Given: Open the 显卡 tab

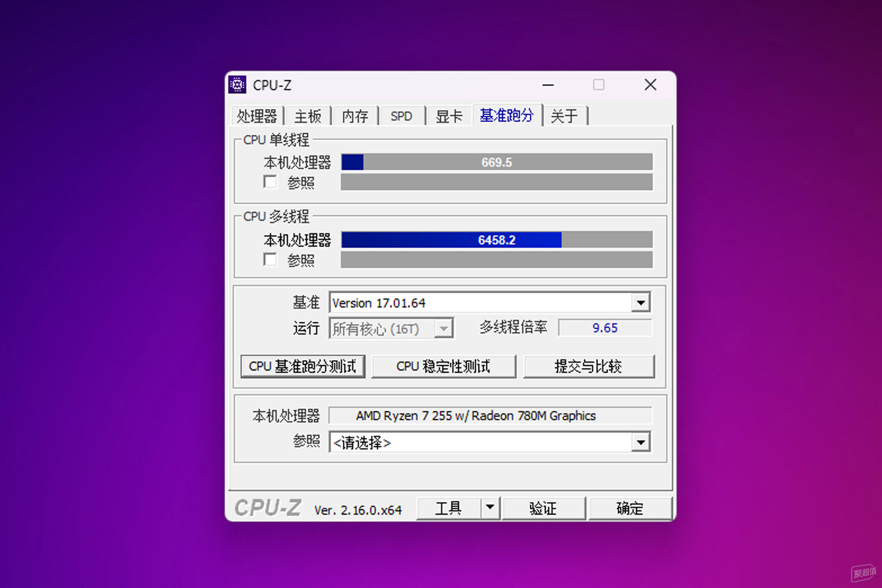Looking at the screenshot, I should [x=449, y=116].
